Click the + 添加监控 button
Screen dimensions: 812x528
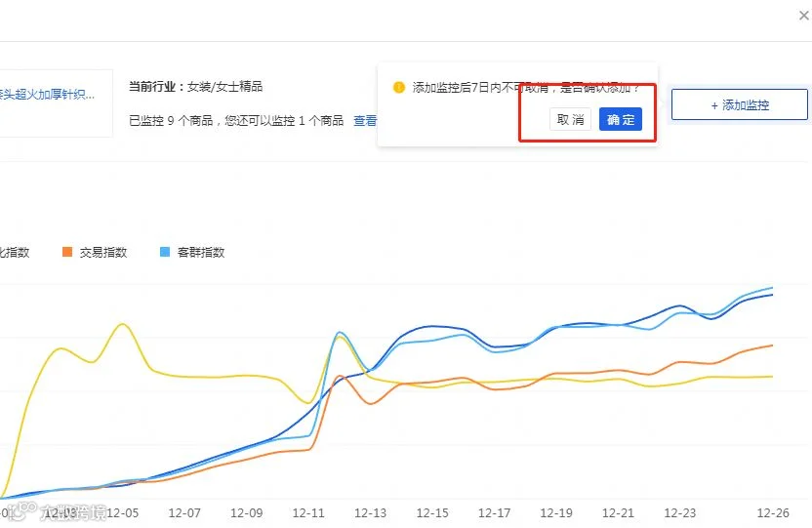tap(740, 104)
